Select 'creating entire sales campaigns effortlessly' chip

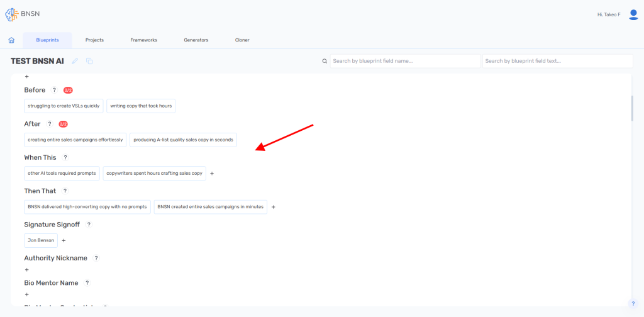click(75, 140)
